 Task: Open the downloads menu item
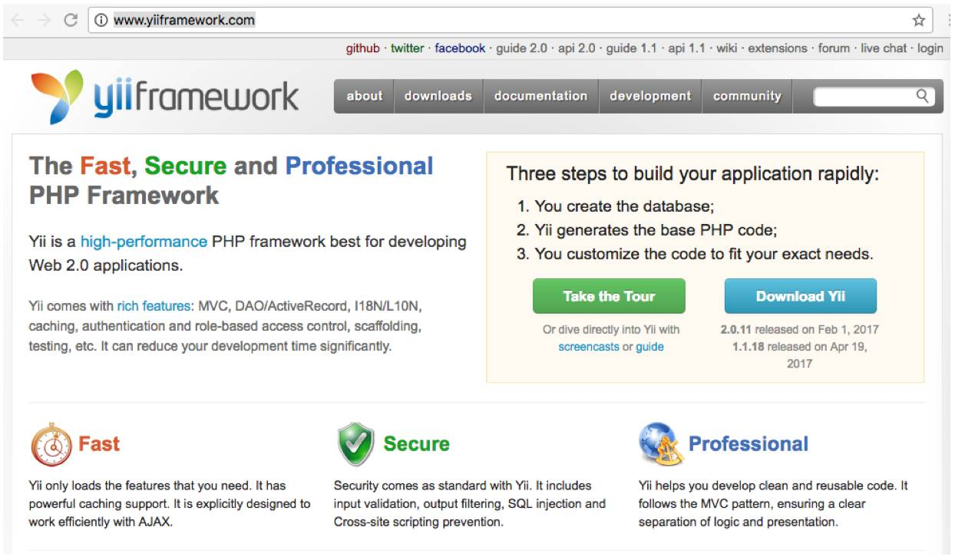click(x=438, y=96)
